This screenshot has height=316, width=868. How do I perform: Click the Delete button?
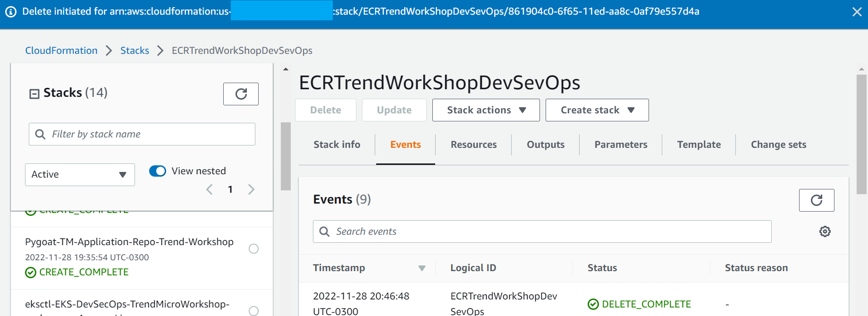(326, 110)
